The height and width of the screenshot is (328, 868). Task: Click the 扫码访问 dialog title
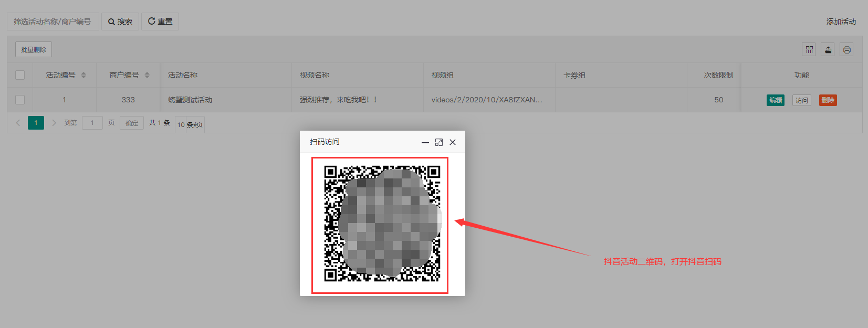325,142
